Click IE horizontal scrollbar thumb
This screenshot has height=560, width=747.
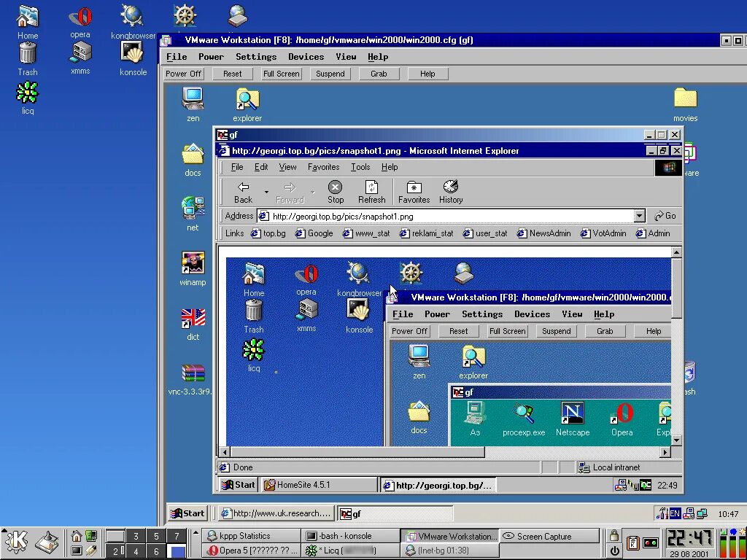(x=358, y=451)
